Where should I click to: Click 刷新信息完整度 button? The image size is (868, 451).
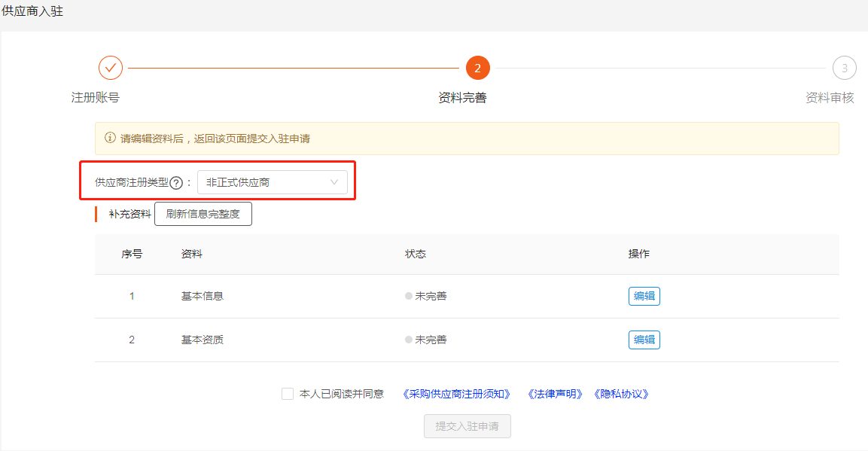[203, 214]
